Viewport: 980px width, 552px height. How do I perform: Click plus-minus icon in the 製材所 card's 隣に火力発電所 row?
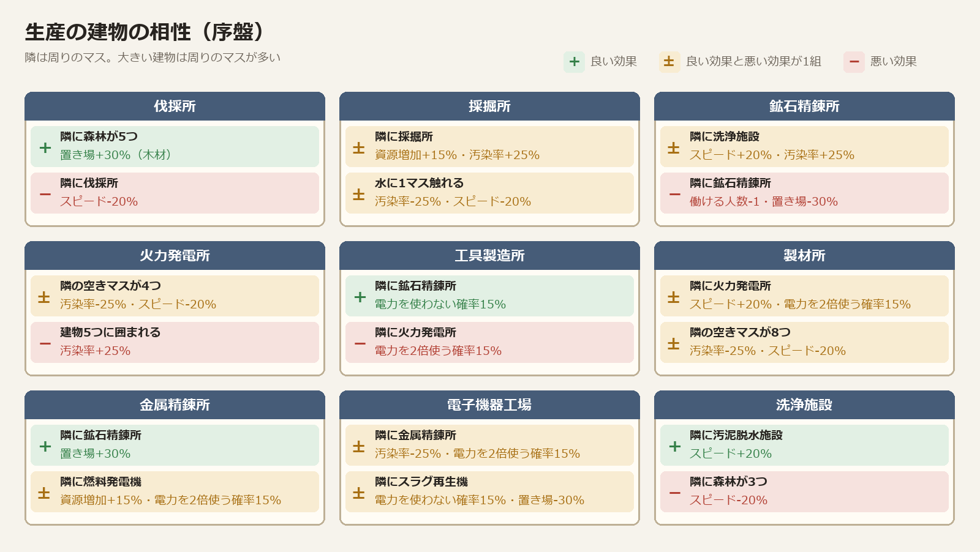674,297
